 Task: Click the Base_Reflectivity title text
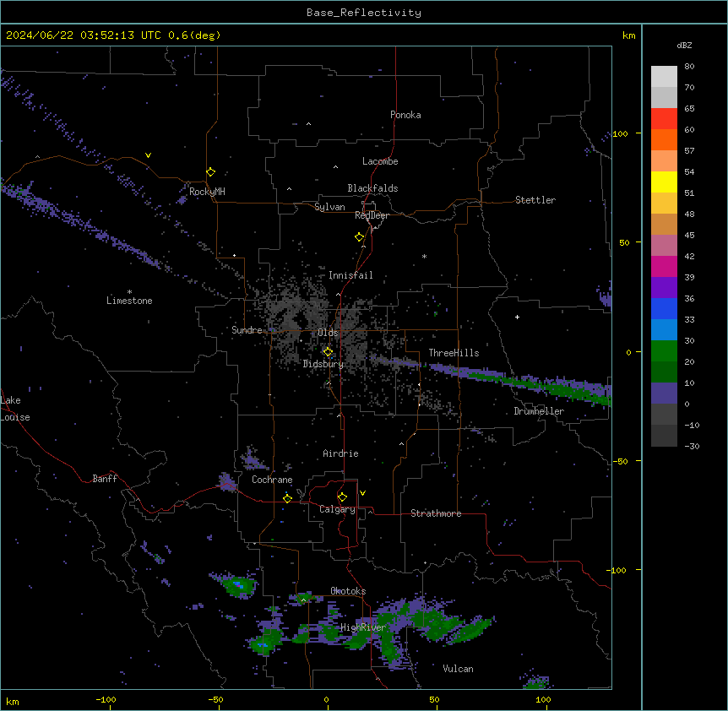coord(364,13)
